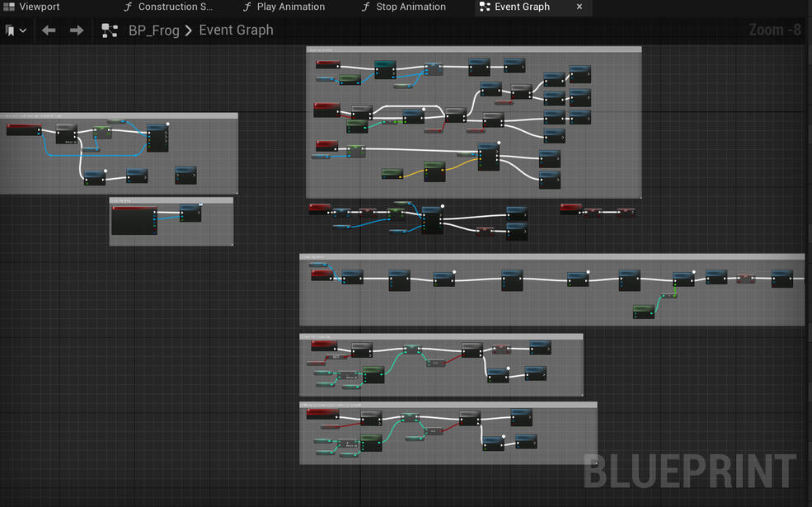Screen dimensions: 812x507
Task: Click the chevron between BP_Frog and Event Graph
Action: (189, 30)
